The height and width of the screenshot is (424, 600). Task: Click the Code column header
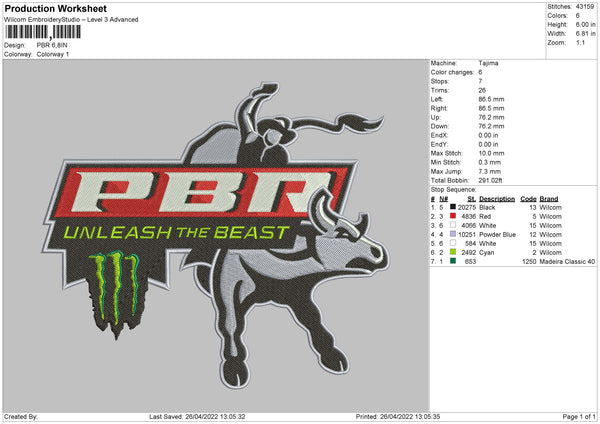(528, 199)
